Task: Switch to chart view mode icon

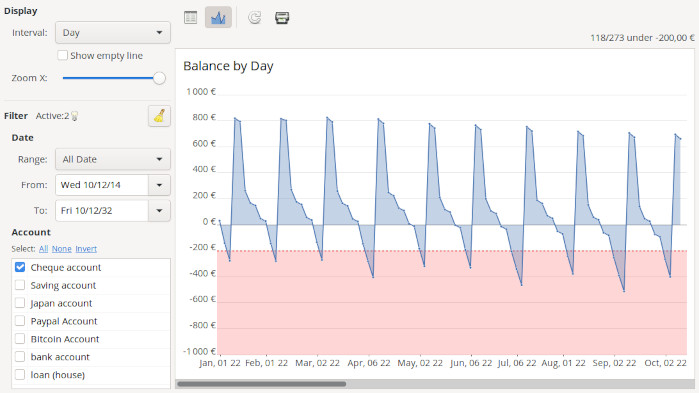Action: point(218,17)
